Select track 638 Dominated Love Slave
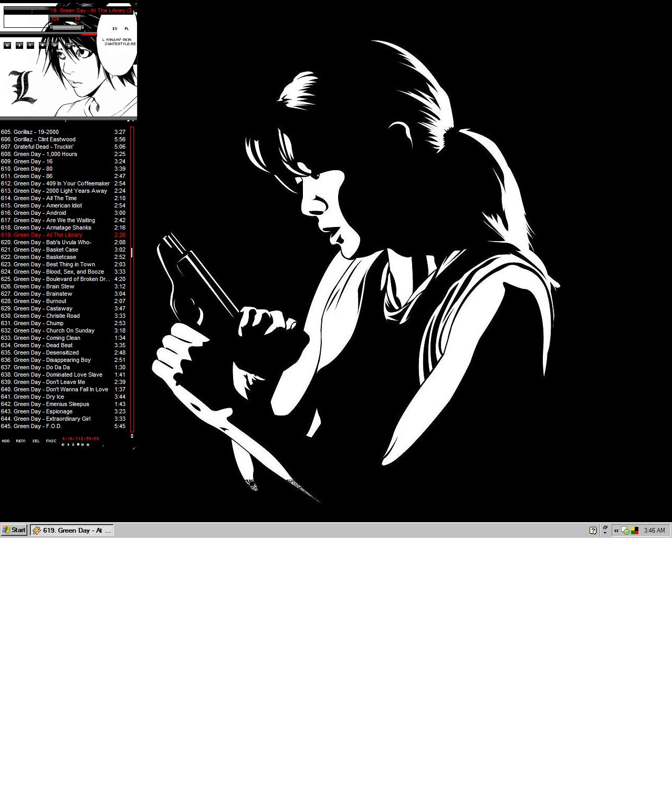 point(63,375)
